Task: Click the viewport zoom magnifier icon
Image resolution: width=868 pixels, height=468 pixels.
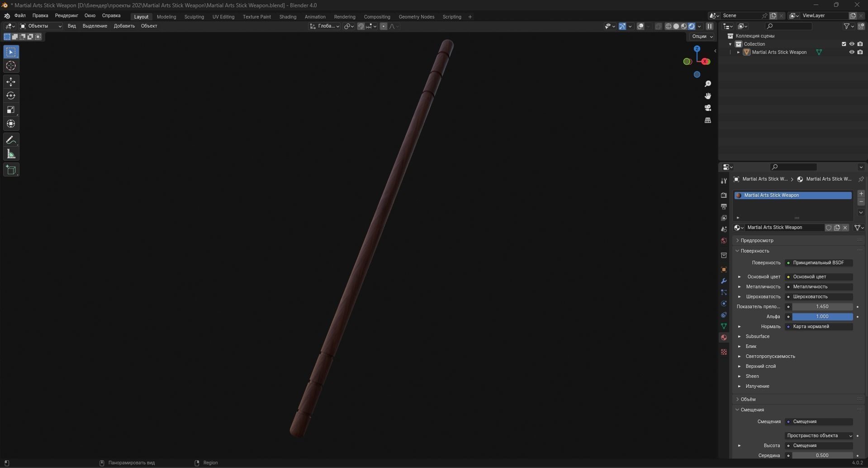Action: pos(708,84)
